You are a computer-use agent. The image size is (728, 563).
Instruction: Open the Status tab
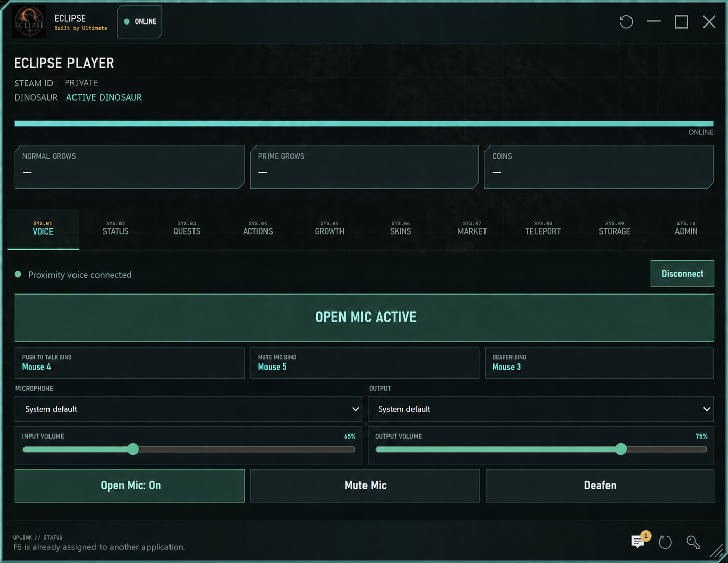[x=115, y=228]
